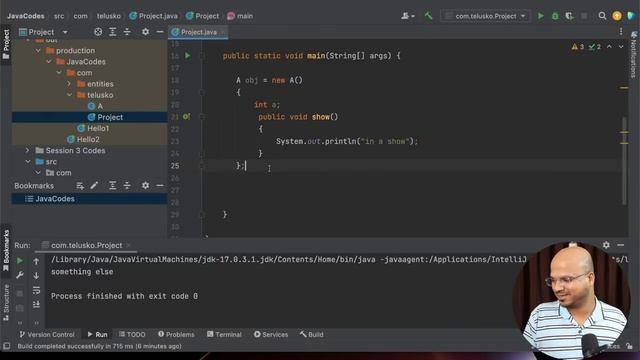Screen dimensions: 640x360
Task: Open Version Control tool window
Action: [47, 334]
